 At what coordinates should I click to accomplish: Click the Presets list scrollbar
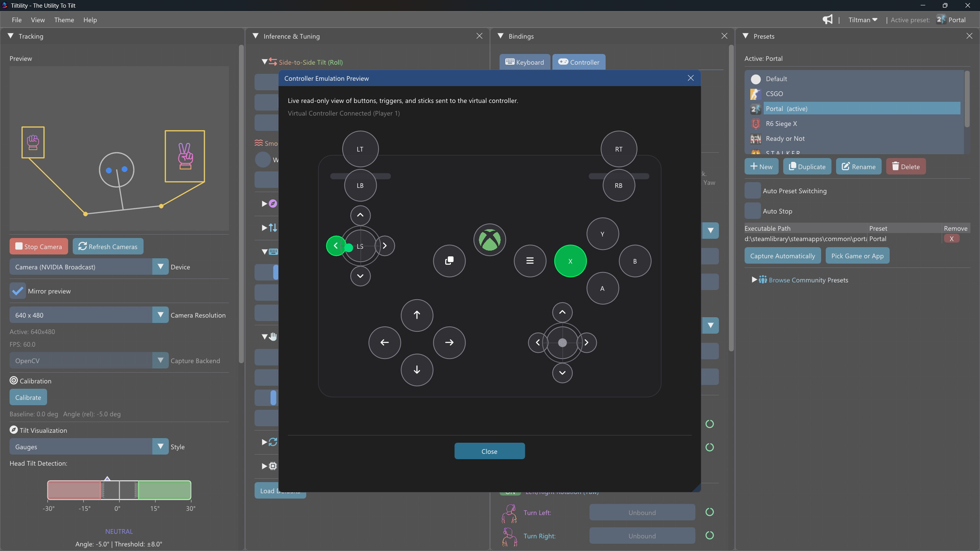pos(967,99)
